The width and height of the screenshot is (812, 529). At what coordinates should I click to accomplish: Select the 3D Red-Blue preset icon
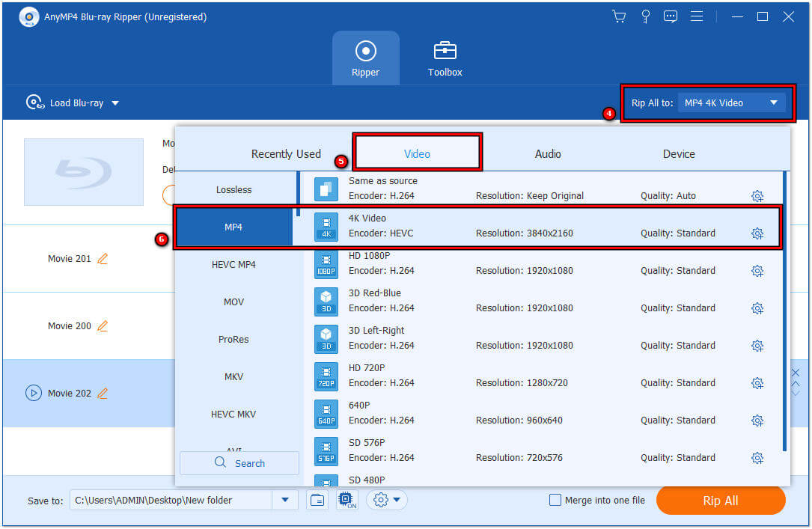click(x=326, y=302)
